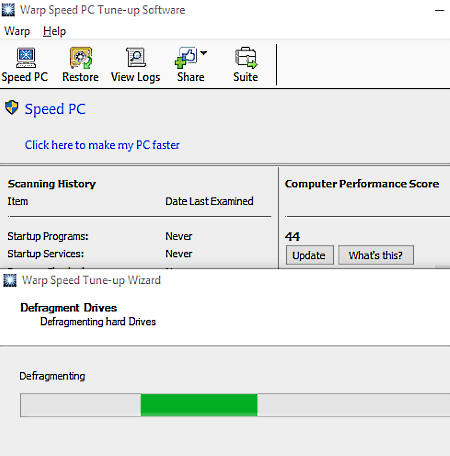Click the Update score button
The height and width of the screenshot is (456, 450).
point(310,255)
